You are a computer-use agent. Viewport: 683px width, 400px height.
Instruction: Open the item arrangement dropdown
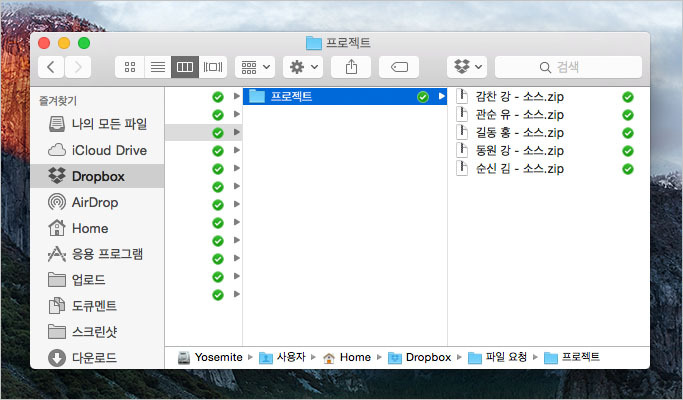coord(255,67)
